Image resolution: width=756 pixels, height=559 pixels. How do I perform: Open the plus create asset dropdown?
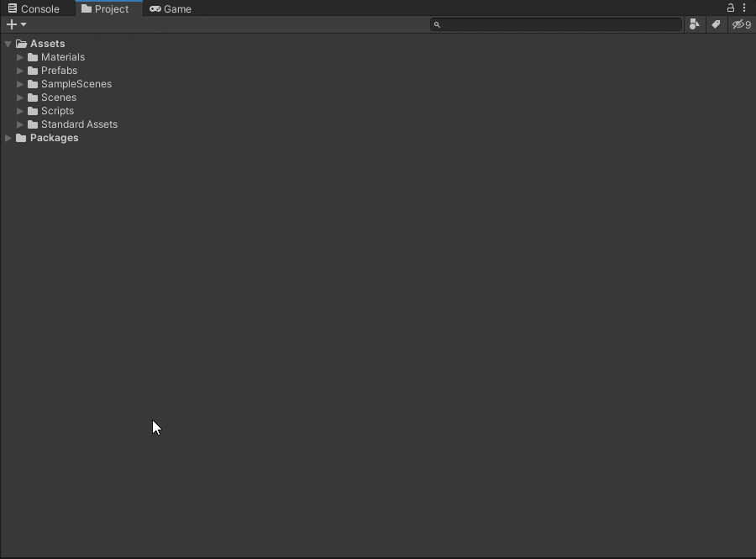coord(16,24)
